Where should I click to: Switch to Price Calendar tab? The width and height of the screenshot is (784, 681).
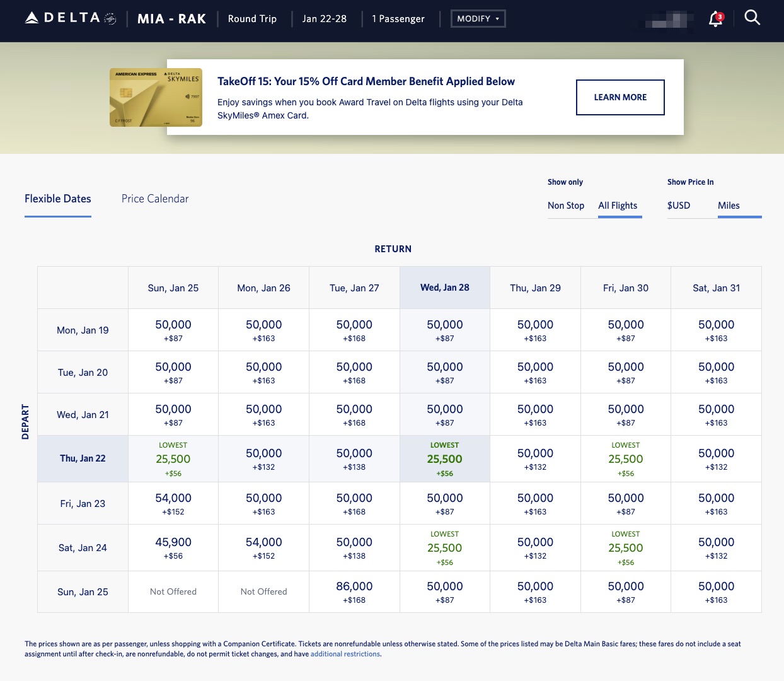[155, 199]
